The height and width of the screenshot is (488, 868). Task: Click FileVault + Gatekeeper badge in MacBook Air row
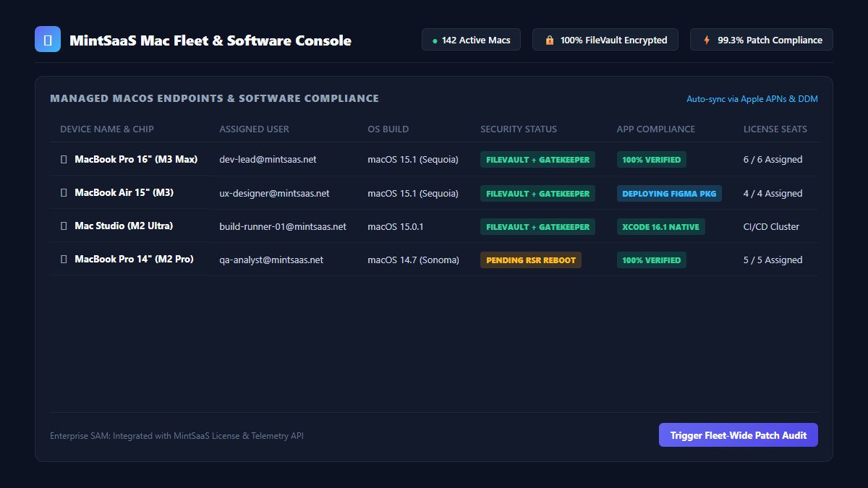click(537, 193)
